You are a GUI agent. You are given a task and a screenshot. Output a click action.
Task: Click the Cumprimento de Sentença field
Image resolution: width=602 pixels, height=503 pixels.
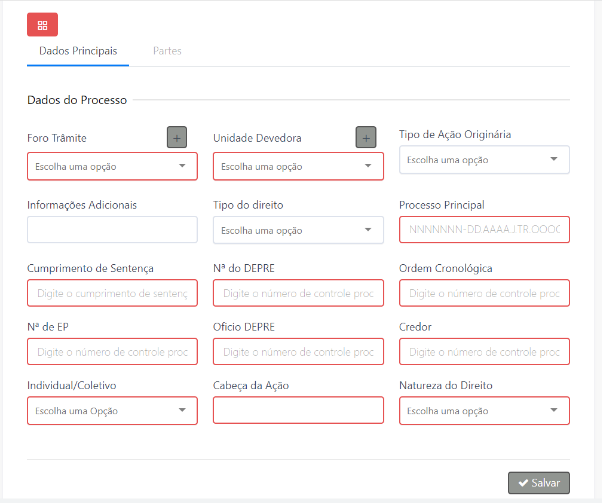(x=112, y=293)
